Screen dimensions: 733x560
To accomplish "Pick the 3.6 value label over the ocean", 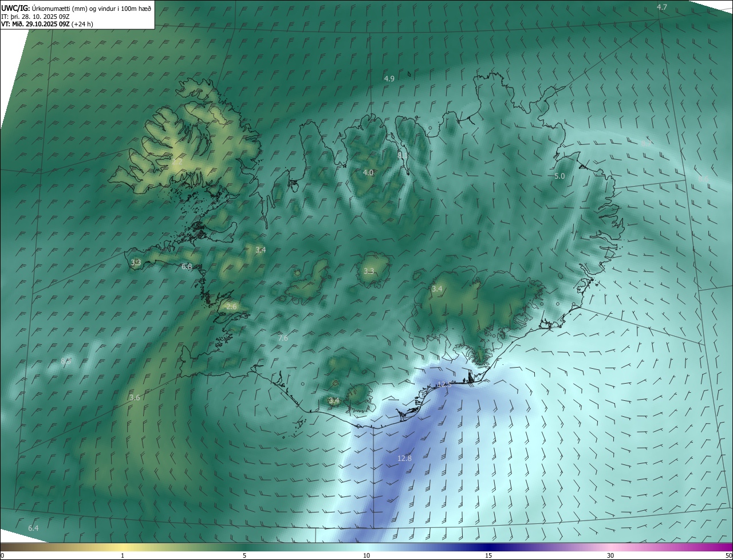I will (x=135, y=397).
